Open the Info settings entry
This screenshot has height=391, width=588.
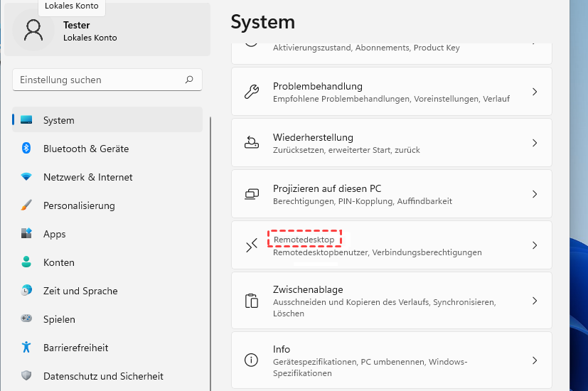coord(391,360)
